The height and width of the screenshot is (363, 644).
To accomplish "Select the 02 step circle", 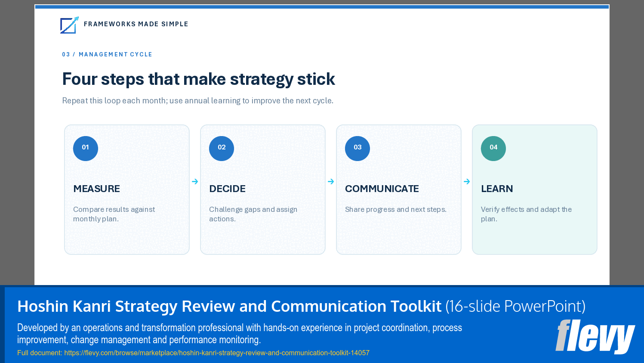I will 222,149.
